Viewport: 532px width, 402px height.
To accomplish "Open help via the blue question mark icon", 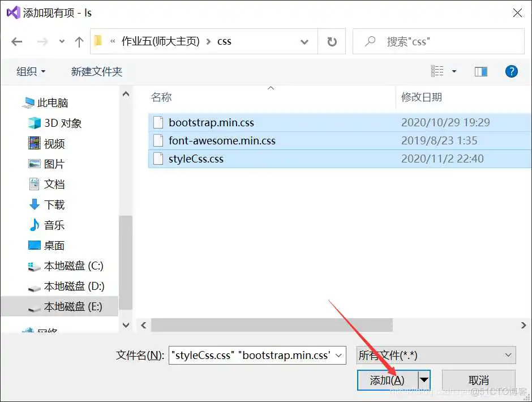I will click(x=511, y=71).
